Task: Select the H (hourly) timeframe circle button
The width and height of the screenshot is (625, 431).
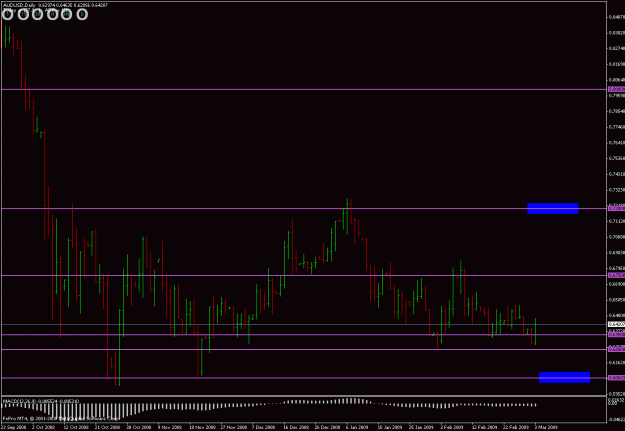Action: (52, 15)
